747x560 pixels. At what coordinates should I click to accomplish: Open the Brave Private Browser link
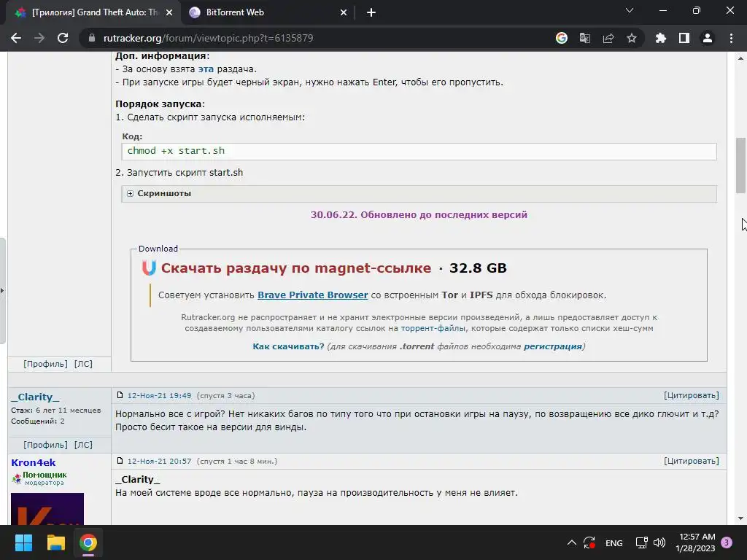[x=312, y=295]
